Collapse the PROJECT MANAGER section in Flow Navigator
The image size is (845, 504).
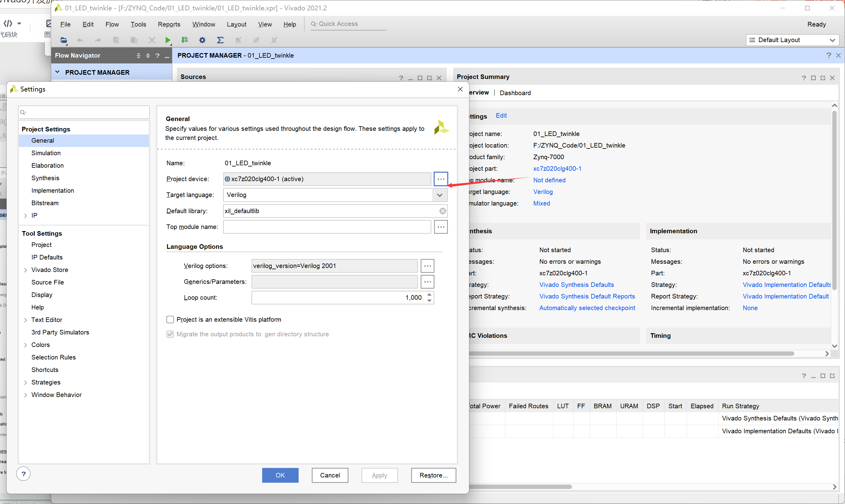point(57,72)
